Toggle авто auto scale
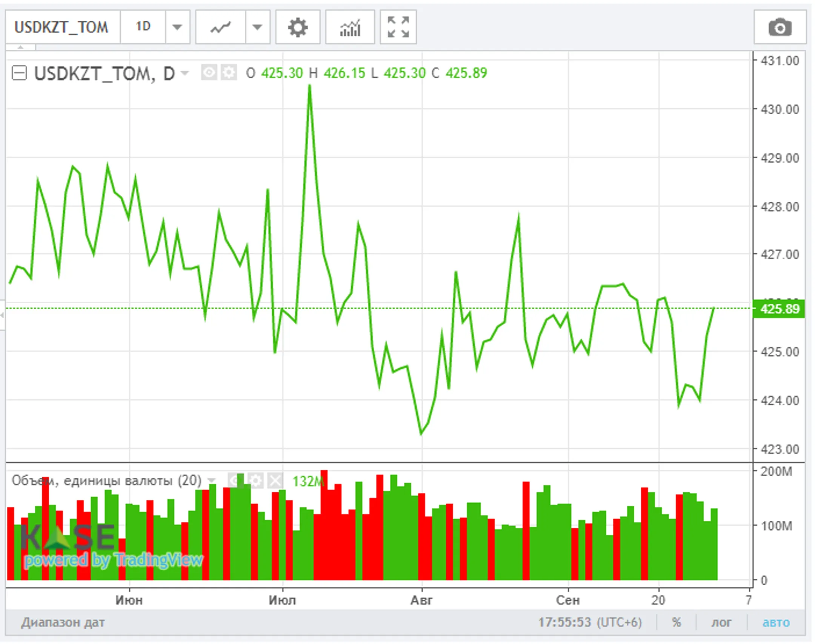Screen dimensions: 815x644 click(776, 622)
